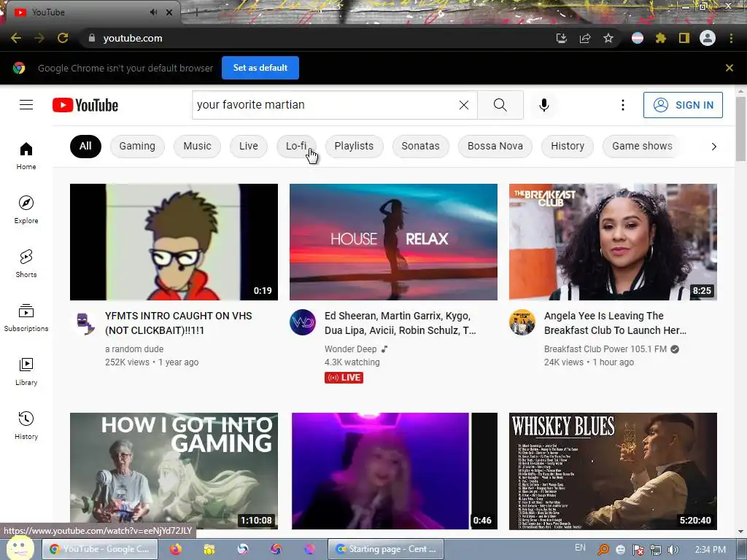Screen dimensions: 747x560
Task: Open YFMTS INTRO video thumbnail
Action: [174, 242]
